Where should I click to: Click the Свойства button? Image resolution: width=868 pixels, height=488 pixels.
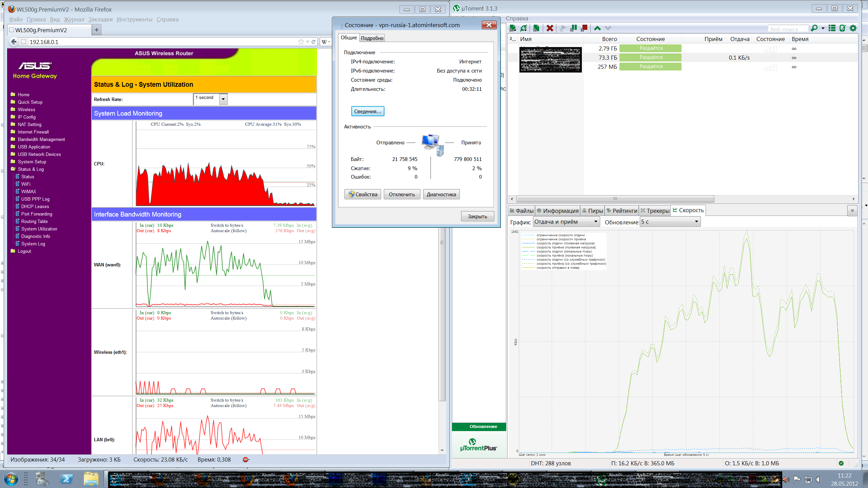tap(363, 194)
